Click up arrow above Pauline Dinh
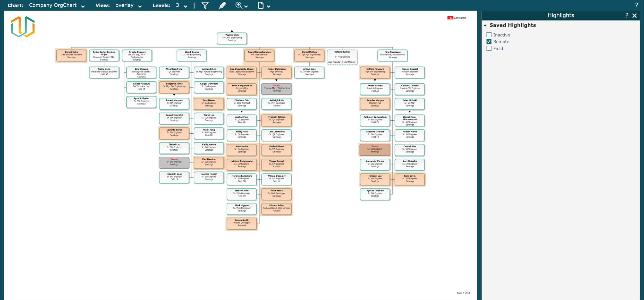The width and height of the screenshot is (644, 300). 232,31
